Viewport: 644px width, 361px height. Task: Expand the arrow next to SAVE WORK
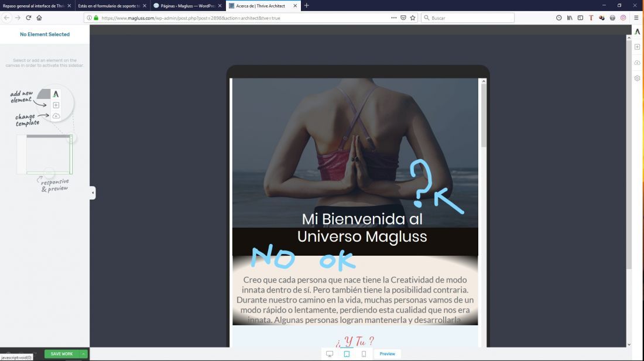[83, 353]
